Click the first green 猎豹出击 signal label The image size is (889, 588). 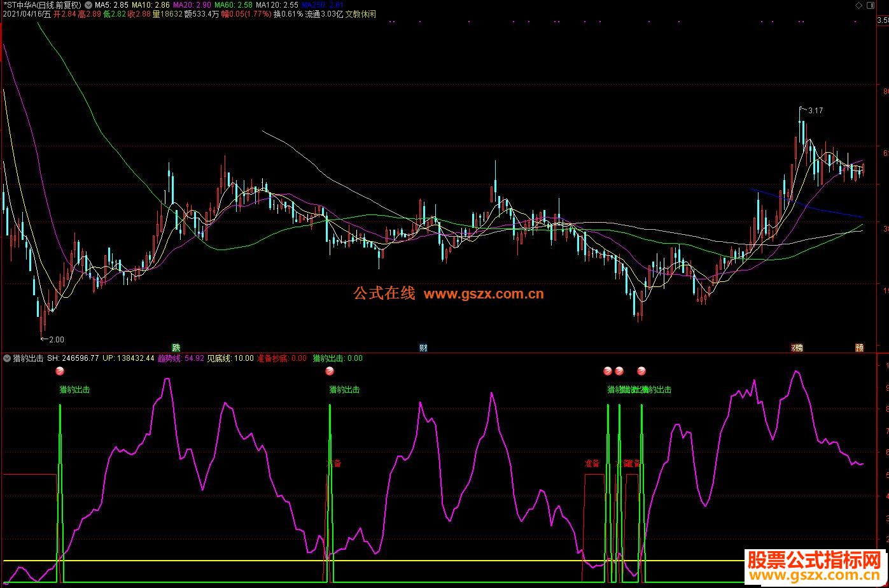pyautogui.click(x=74, y=389)
